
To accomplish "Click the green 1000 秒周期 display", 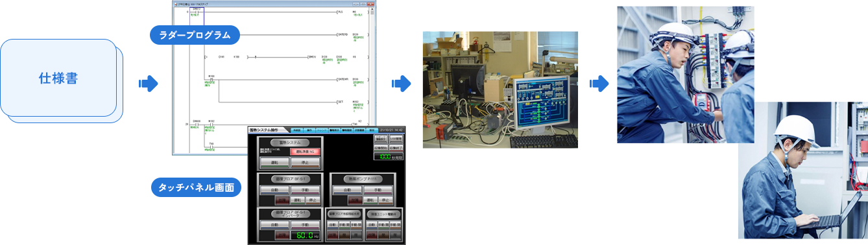I will 389,156.
